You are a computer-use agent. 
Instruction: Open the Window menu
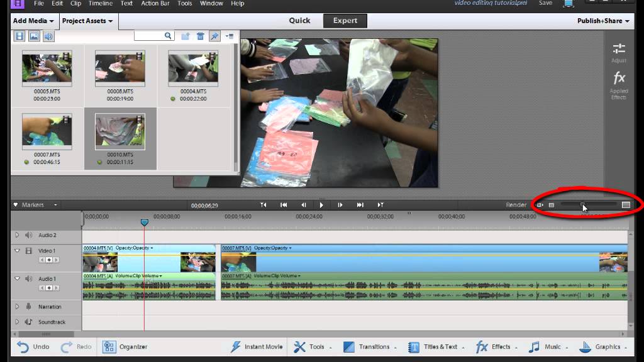pos(211,3)
